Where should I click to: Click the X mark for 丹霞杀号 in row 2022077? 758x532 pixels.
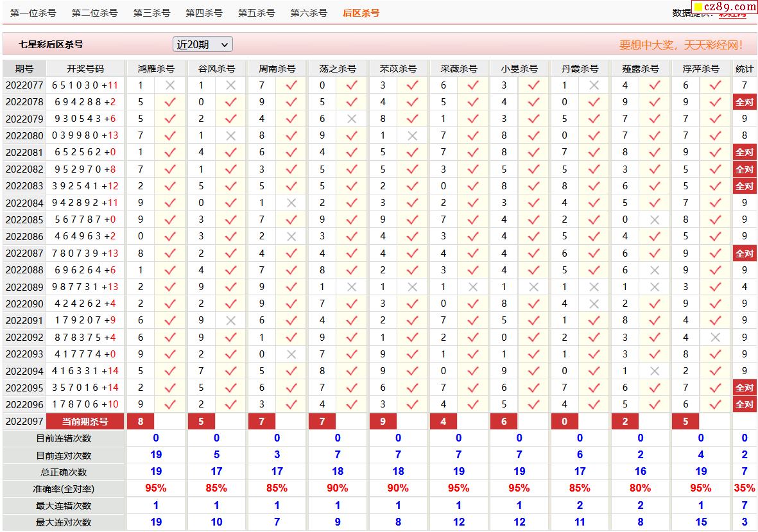[x=594, y=85]
